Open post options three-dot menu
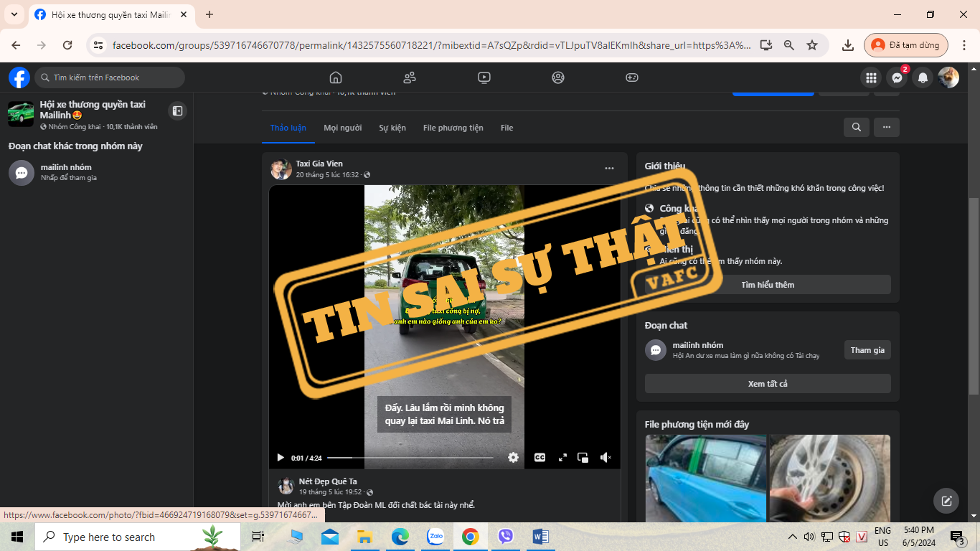 point(609,169)
